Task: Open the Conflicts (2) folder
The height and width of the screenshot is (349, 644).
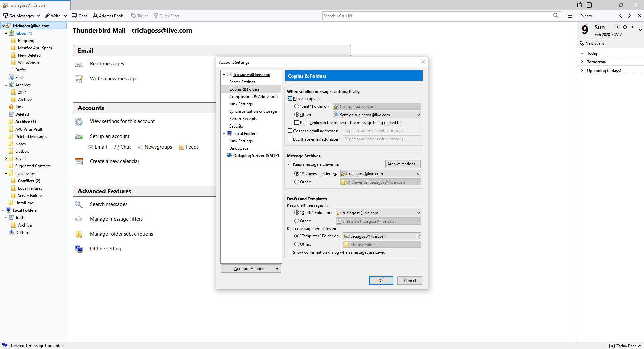Action: [x=29, y=181]
